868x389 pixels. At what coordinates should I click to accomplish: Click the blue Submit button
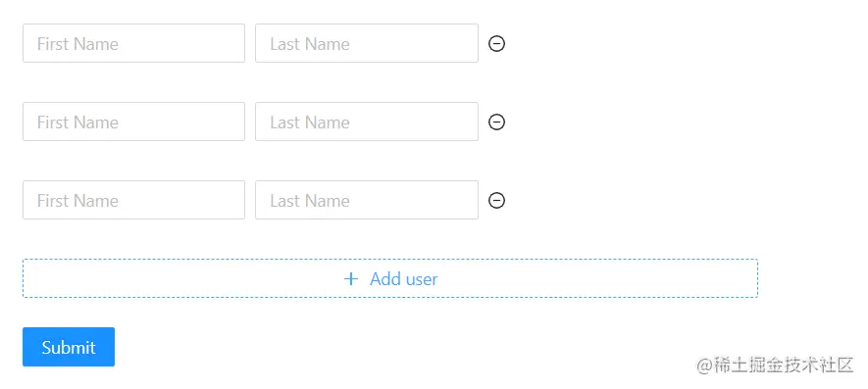pos(69,347)
